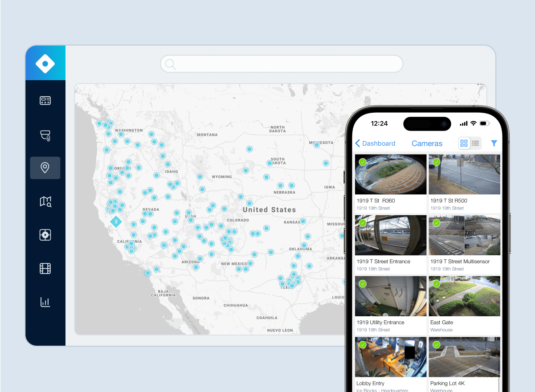Open the cameras icon in sidebar
Viewport: 535px width, 392px height.
pos(45,135)
